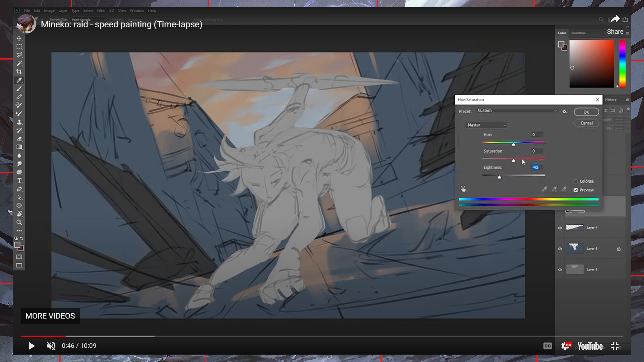
Task: Select the Pencil tool
Action: pos(19,97)
